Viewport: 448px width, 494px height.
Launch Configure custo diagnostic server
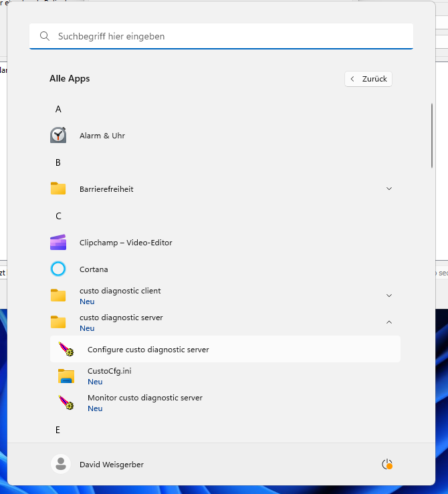coord(225,349)
